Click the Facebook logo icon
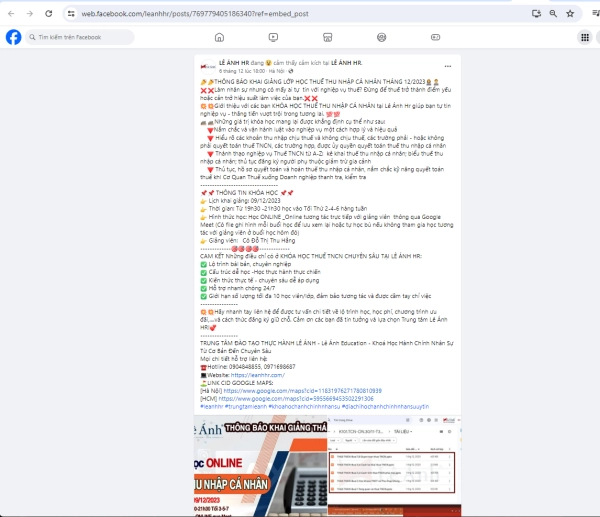 click(x=14, y=37)
